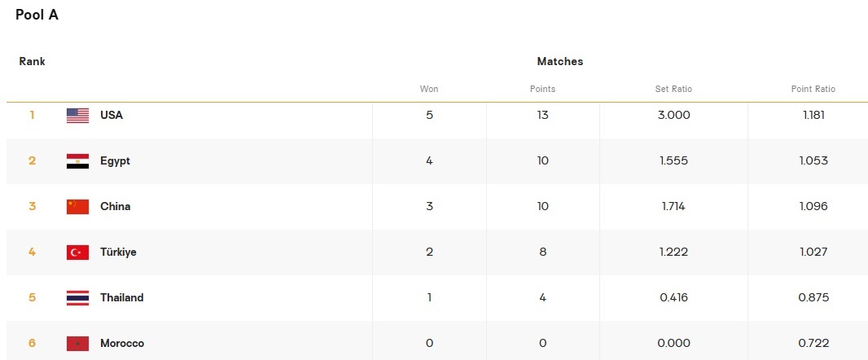Click the Egypt flag icon
This screenshot has width=868, height=360.
pyautogui.click(x=77, y=161)
